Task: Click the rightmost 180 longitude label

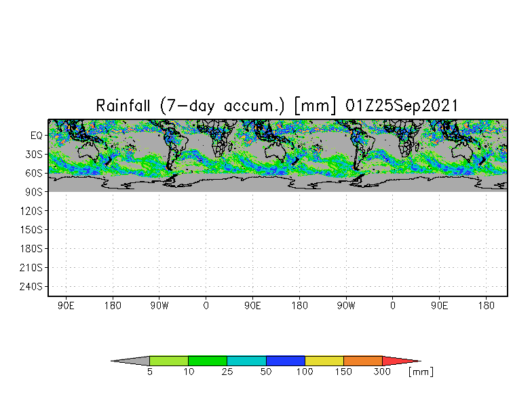Action: coord(486,306)
